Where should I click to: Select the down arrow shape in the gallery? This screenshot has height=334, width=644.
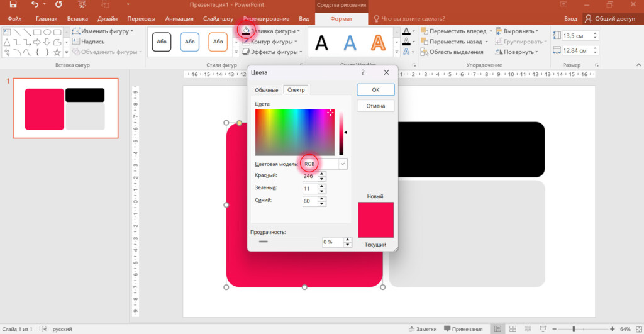click(47, 42)
